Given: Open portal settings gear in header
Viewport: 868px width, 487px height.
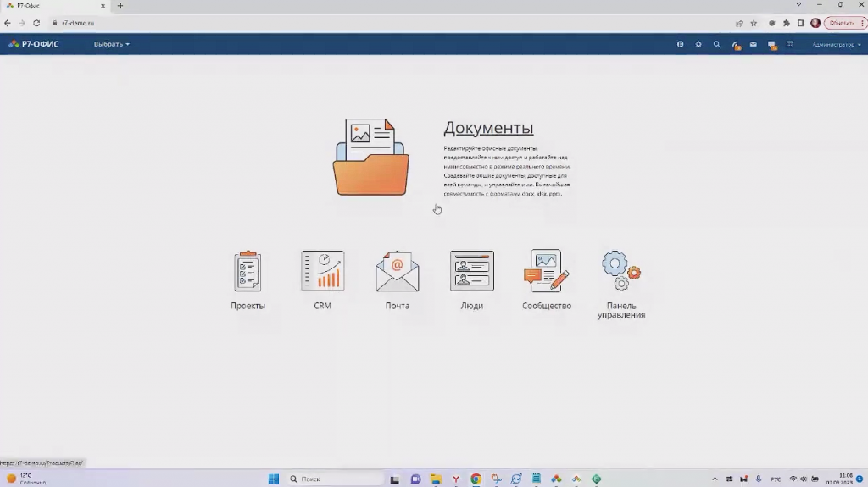Looking at the screenshot, I should (698, 44).
